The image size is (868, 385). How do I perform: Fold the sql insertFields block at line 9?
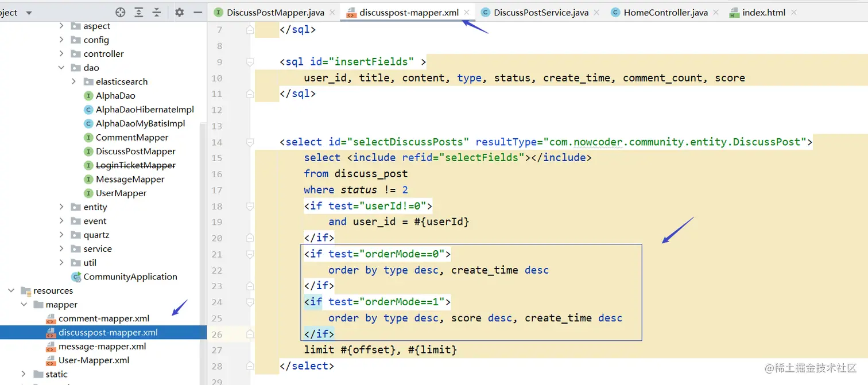click(x=250, y=61)
